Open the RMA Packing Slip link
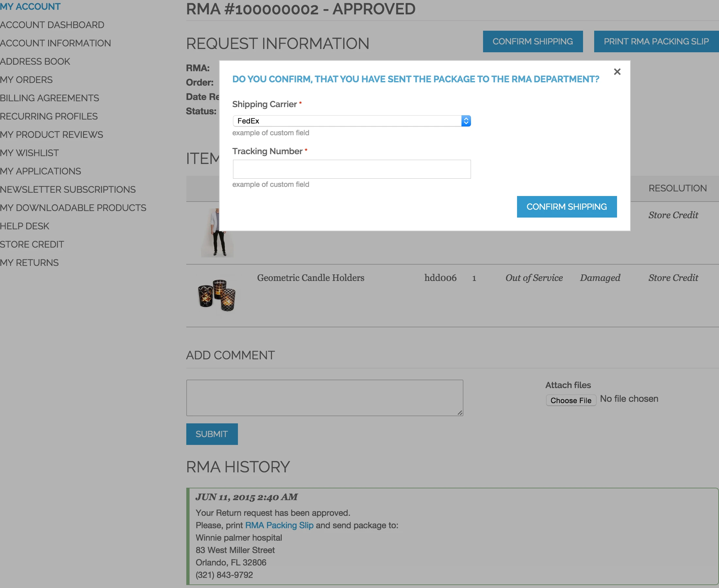 (x=278, y=525)
